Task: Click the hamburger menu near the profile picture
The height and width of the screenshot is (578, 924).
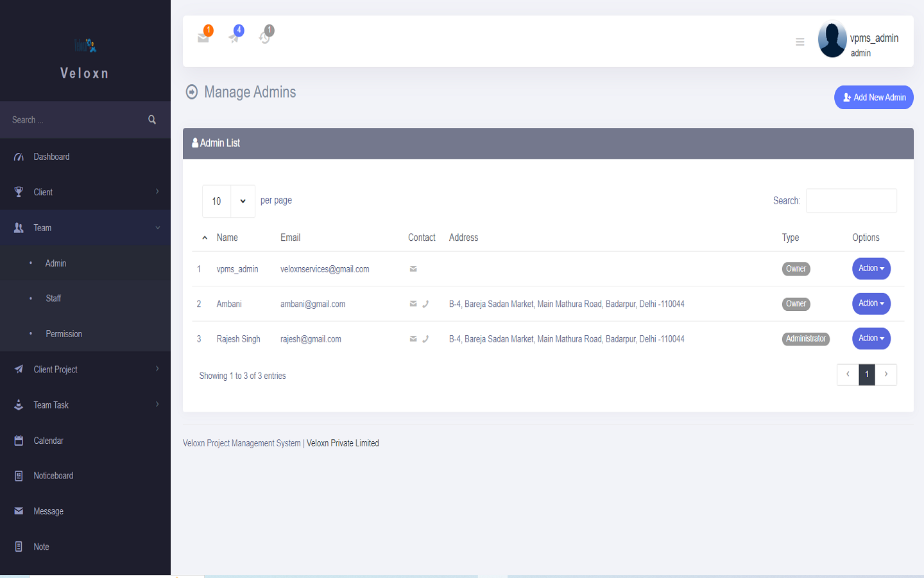Action: tap(800, 41)
